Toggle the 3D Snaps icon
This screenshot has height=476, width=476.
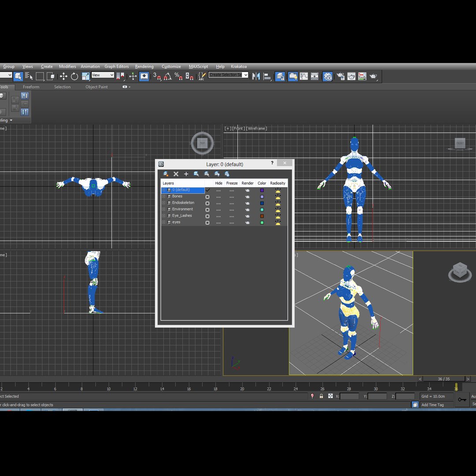(157, 76)
